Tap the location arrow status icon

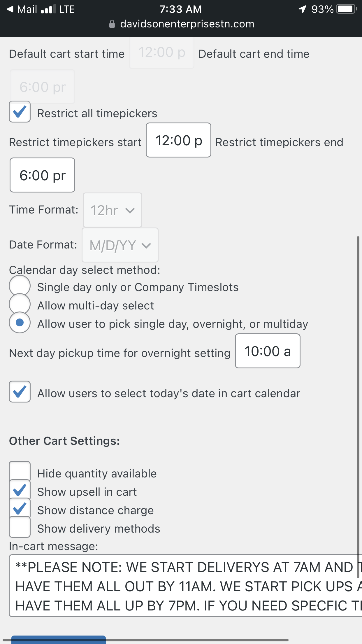303,9
